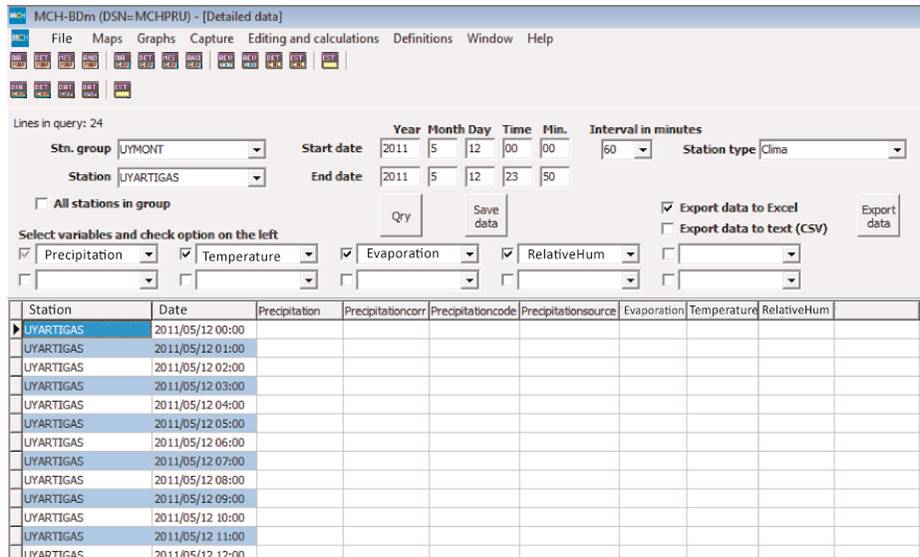Click the DIA icon in second toolbar row
Image resolution: width=920 pixels, height=557 pixels.
(x=18, y=89)
